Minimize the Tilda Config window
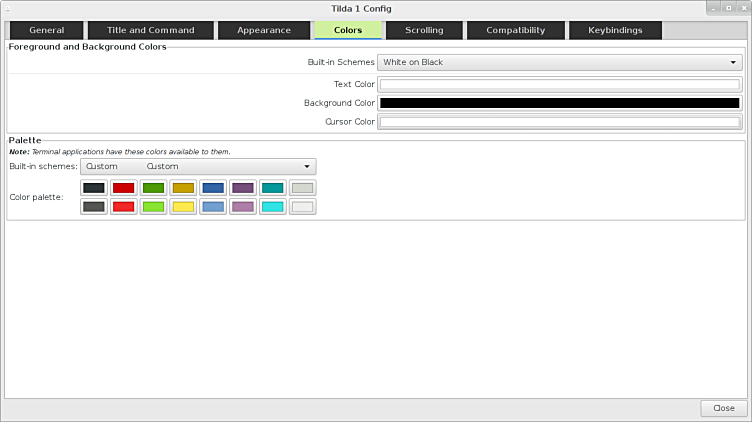 tap(712, 8)
